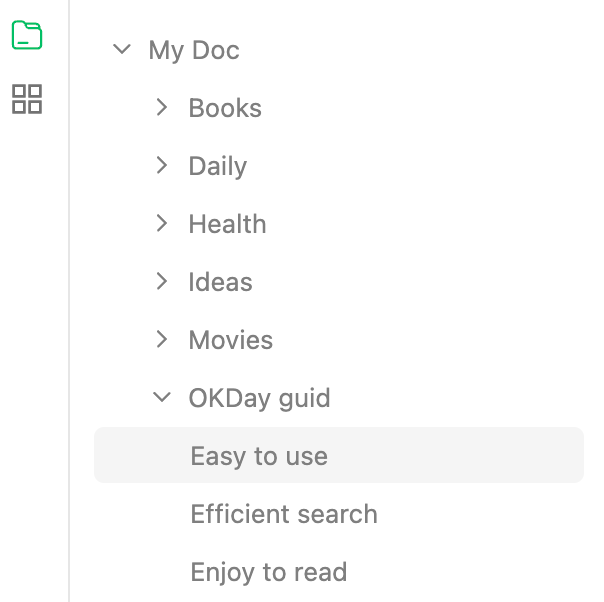Select the Ideas folder label
This screenshot has width=604, height=602.
tap(220, 282)
